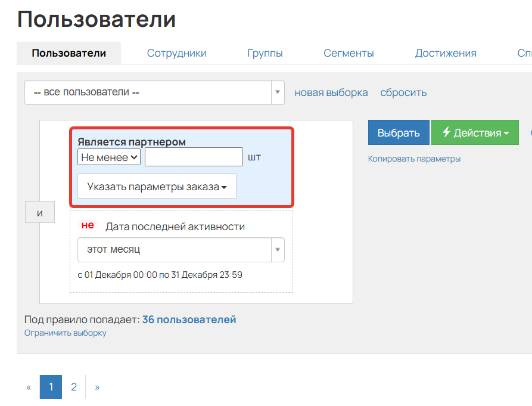
Task: Switch to the Сотрудники tab
Action: point(176,53)
